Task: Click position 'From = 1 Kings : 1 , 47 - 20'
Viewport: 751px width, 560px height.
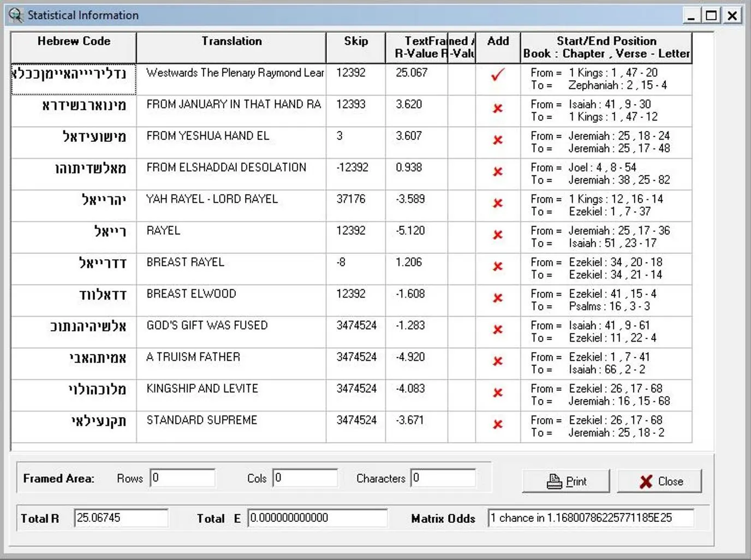Action: coord(594,73)
